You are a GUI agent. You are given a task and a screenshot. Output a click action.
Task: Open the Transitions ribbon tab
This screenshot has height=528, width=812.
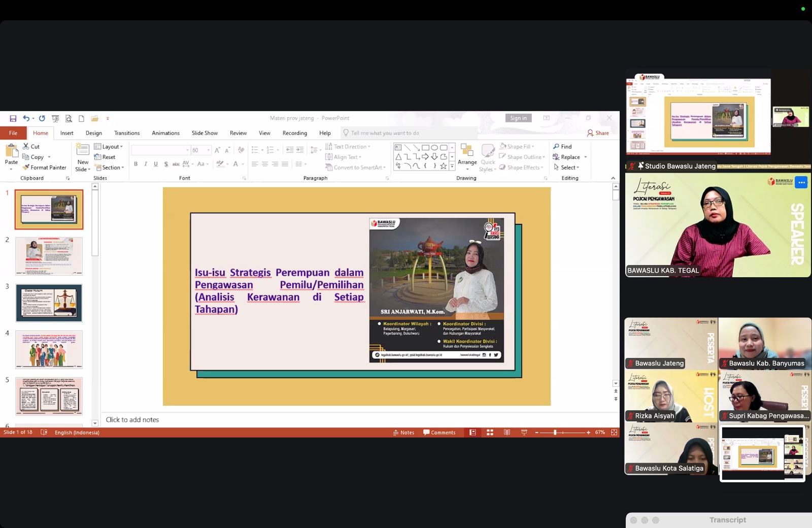point(127,133)
